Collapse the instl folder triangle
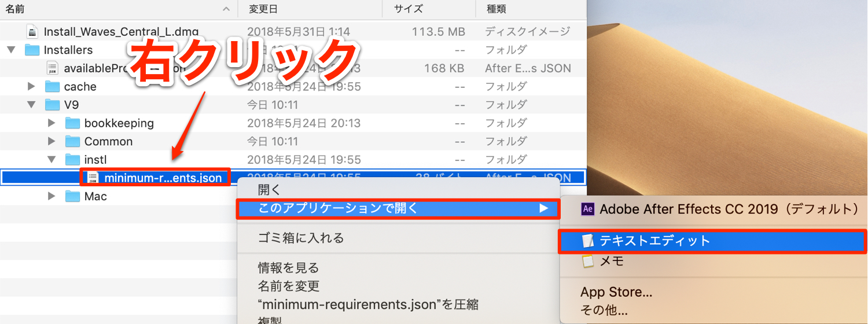The width and height of the screenshot is (868, 324). [52, 160]
